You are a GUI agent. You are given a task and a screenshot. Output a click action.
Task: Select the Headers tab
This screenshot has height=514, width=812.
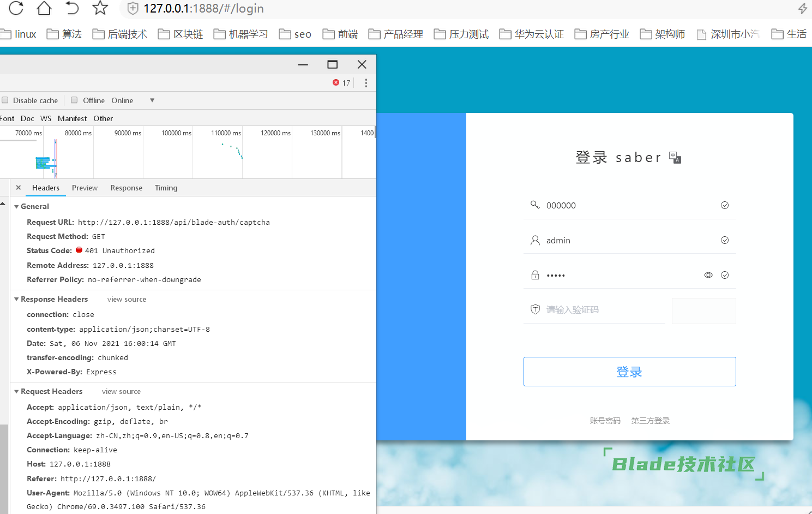[46, 188]
